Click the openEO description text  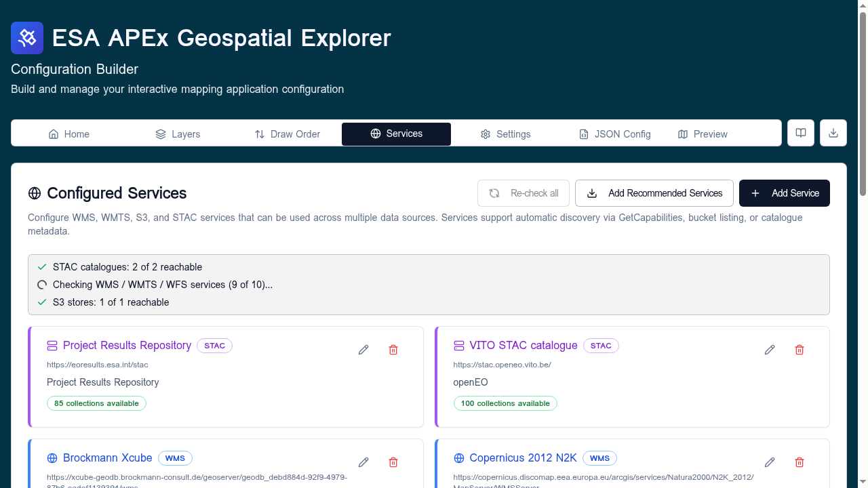click(471, 382)
